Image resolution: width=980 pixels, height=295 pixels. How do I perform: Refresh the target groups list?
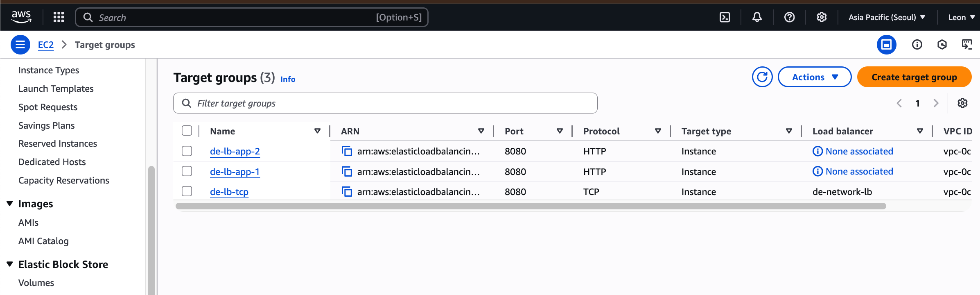pos(762,77)
